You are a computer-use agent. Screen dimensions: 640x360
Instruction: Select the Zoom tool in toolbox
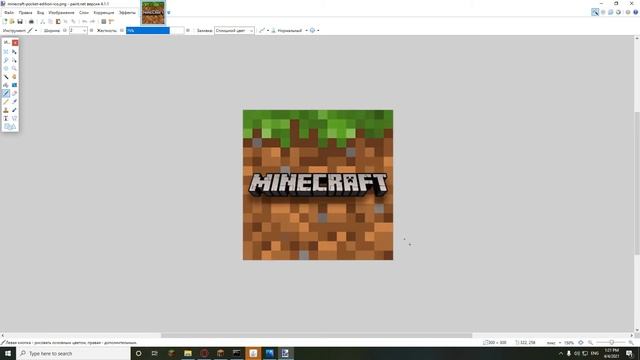[14, 68]
